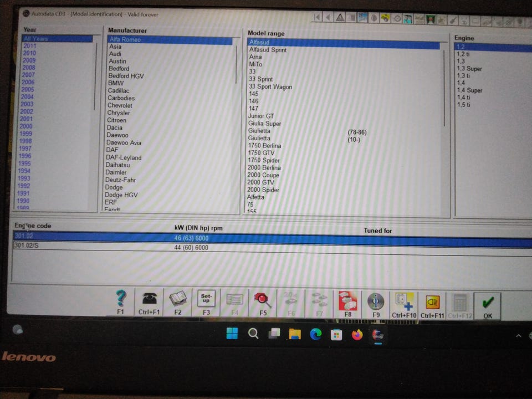The image size is (532, 399).
Task: Open Windows Start menu on taskbar
Action: (x=232, y=334)
